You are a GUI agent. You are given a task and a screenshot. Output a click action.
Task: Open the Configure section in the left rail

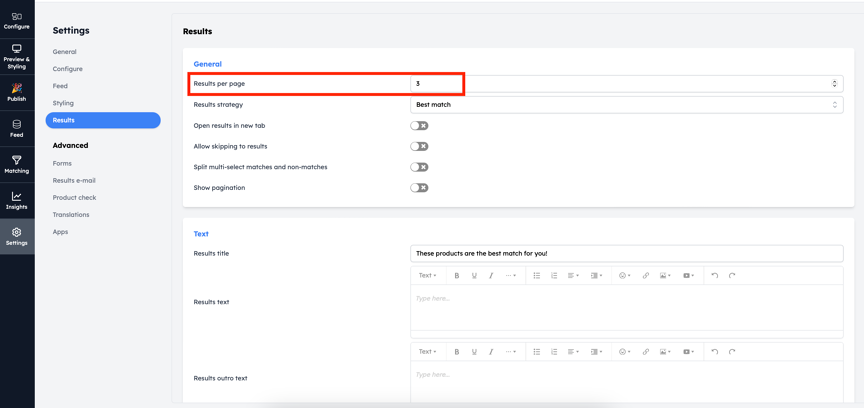pyautogui.click(x=17, y=20)
